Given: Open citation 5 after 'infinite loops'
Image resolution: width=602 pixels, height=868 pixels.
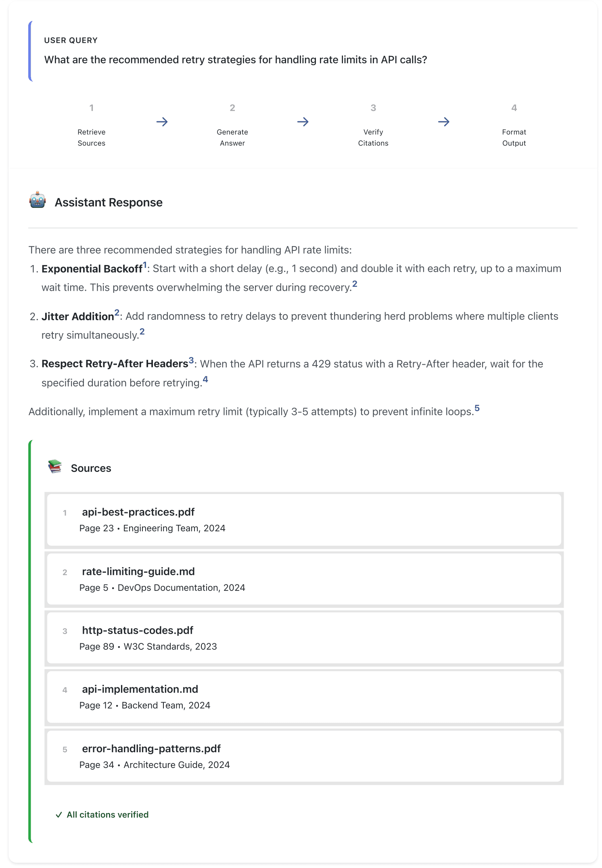Looking at the screenshot, I should click(x=477, y=408).
